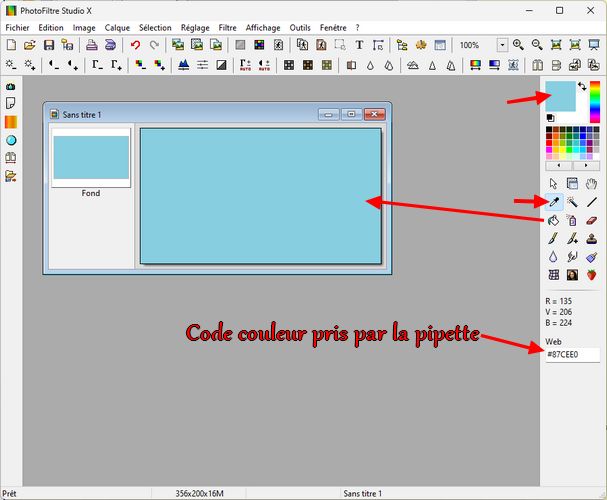Click the camera icon in left sidebar
Screen dimensions: 607x500
click(x=11, y=87)
